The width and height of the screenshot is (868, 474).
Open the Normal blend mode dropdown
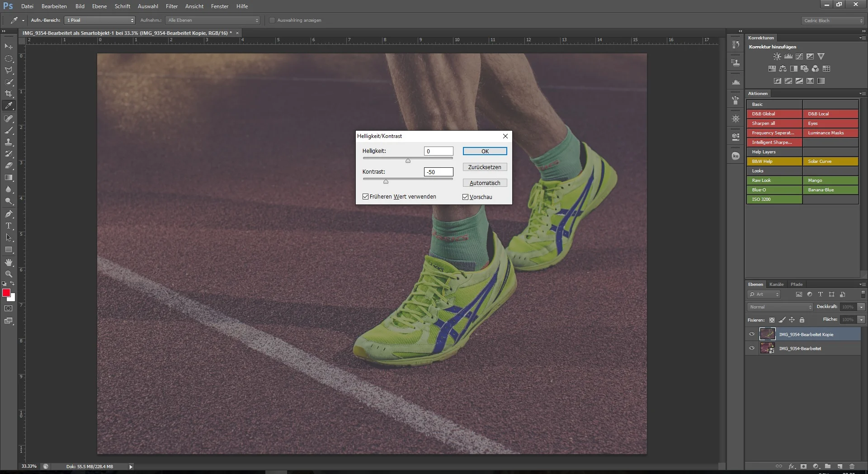pyautogui.click(x=780, y=307)
